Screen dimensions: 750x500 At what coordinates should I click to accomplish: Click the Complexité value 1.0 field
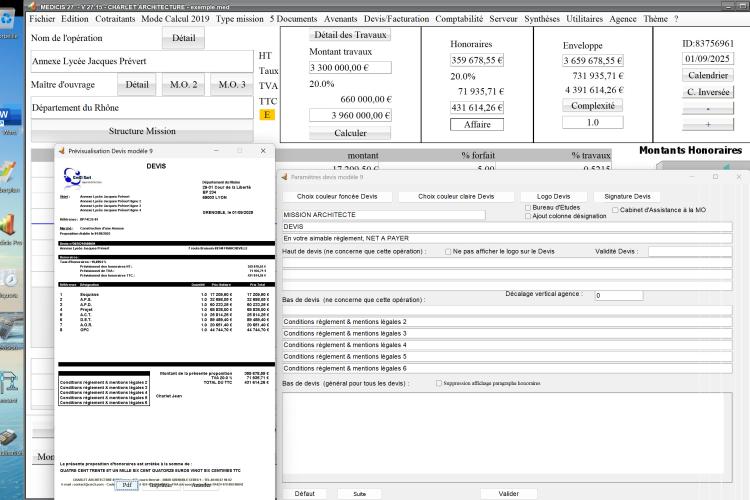(593, 122)
